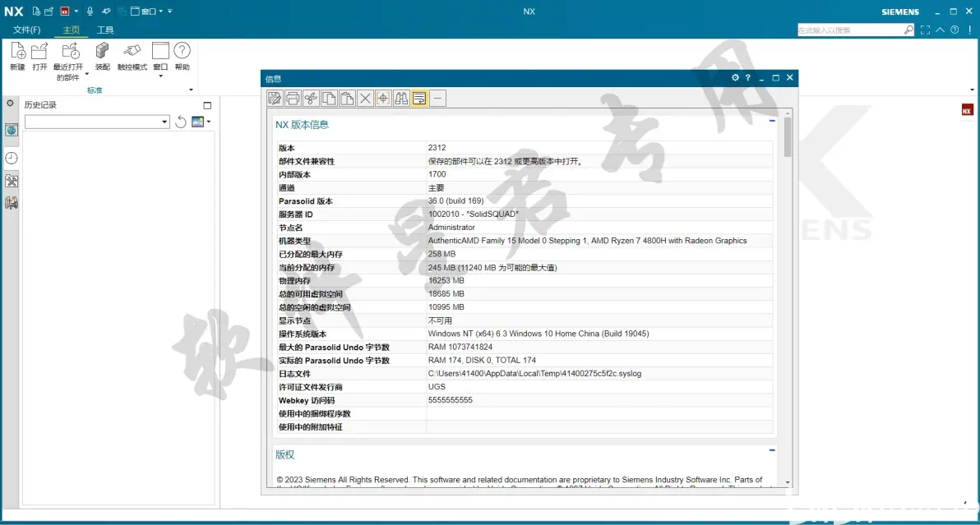Expand the 最近打开的部件 dropdown arrow
This screenshot has width=980, height=525.
tap(87, 74)
